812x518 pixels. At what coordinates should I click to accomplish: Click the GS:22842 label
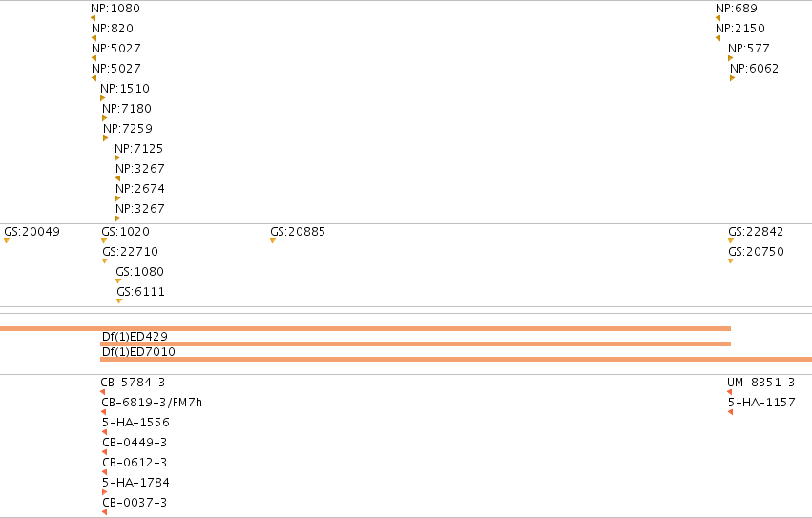(756, 232)
